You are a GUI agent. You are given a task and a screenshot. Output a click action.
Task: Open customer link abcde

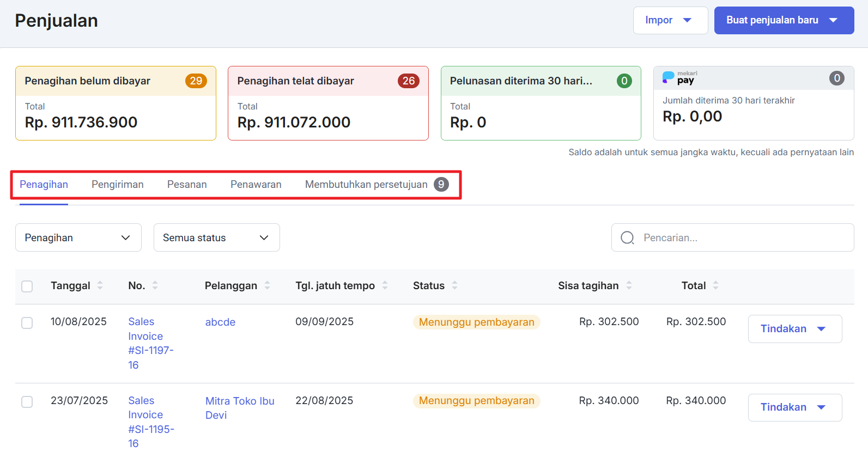click(x=220, y=322)
